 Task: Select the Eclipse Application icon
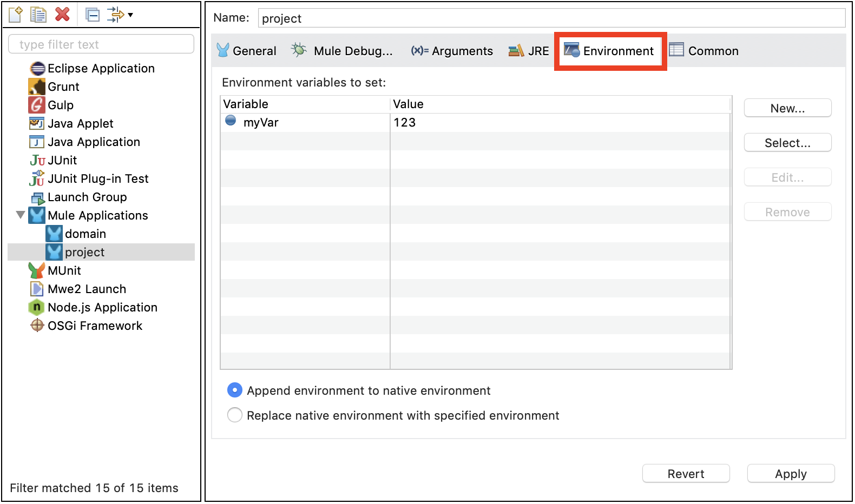[x=37, y=69]
